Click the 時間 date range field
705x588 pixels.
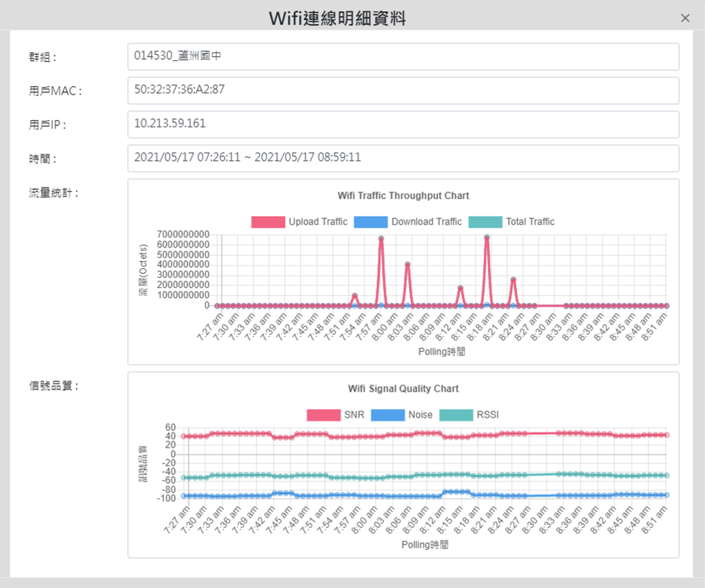click(403, 158)
